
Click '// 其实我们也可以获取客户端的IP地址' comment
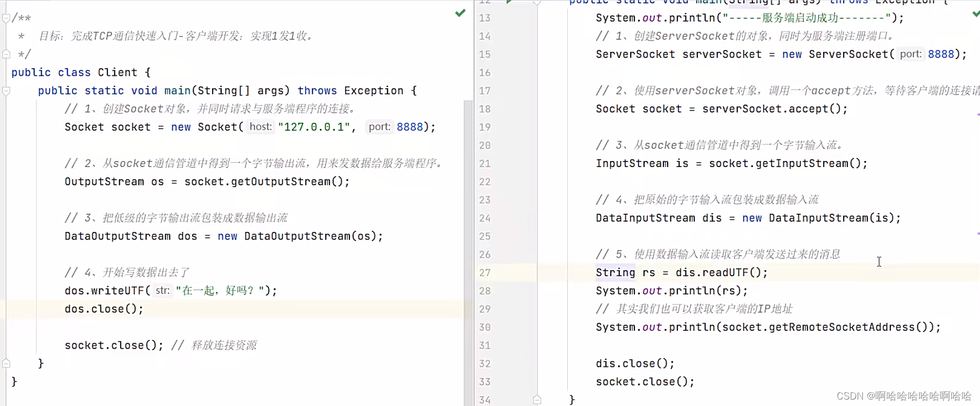click(x=694, y=309)
